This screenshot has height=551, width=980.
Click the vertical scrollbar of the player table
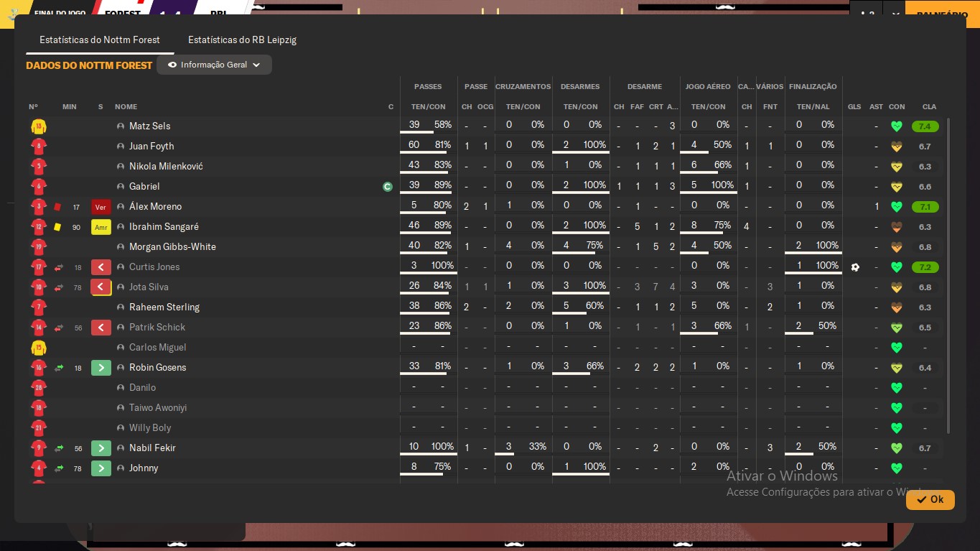point(948,276)
